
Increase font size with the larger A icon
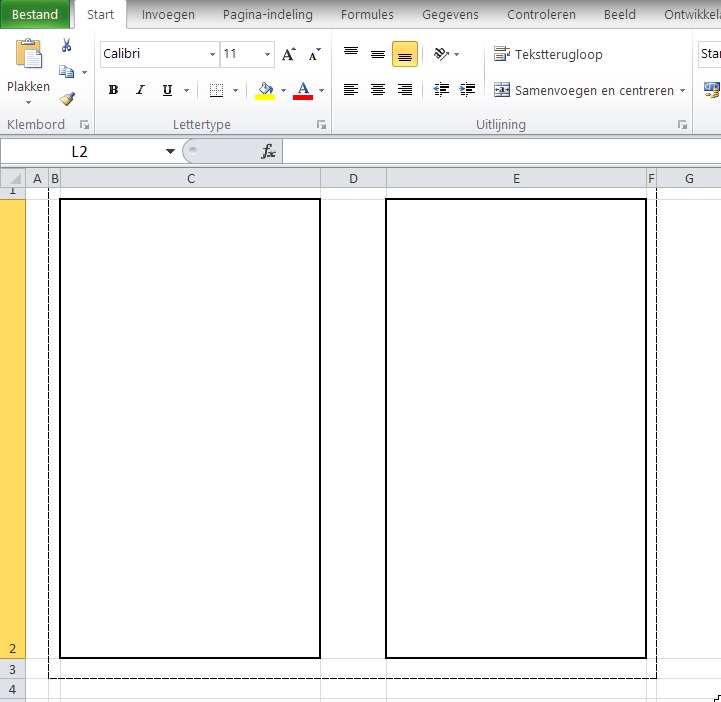(288, 54)
